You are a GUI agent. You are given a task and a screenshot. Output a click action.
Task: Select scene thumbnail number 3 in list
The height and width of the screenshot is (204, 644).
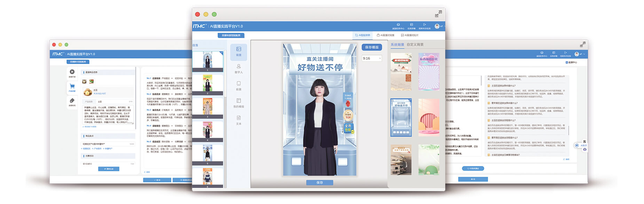click(208, 108)
